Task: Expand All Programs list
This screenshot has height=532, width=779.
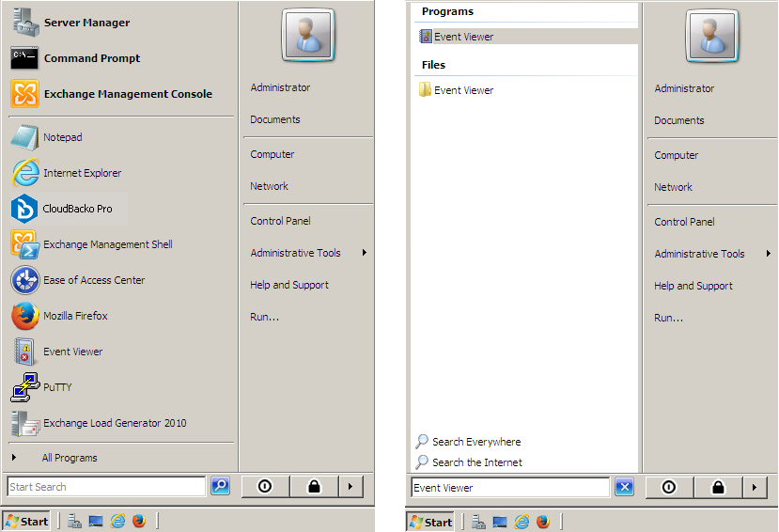Action: pos(70,458)
